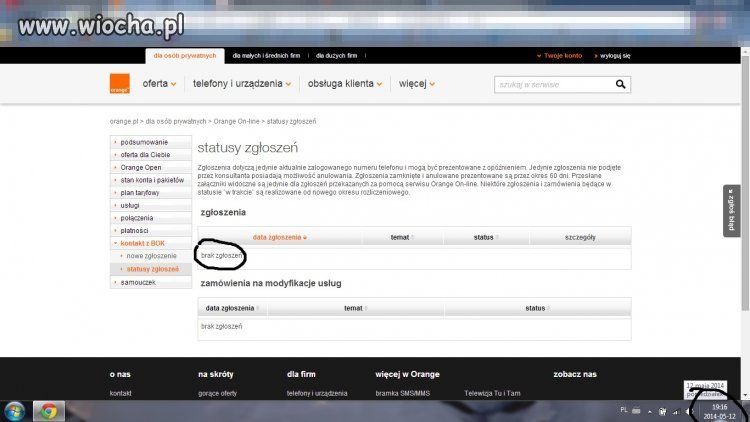750x422 pixels.
Task: Open plan taryfowy sidebar item
Action: tap(140, 193)
